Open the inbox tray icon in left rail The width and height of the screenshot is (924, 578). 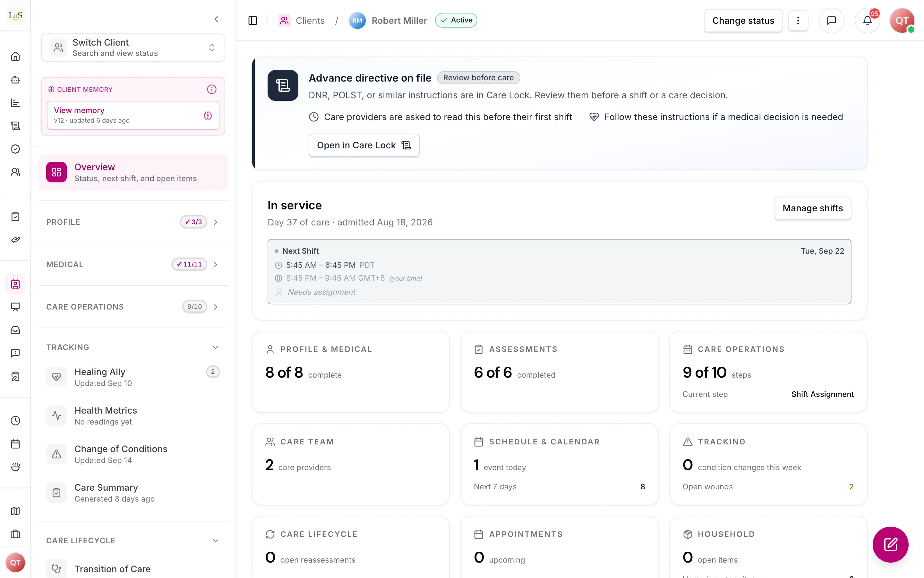[x=15, y=330]
